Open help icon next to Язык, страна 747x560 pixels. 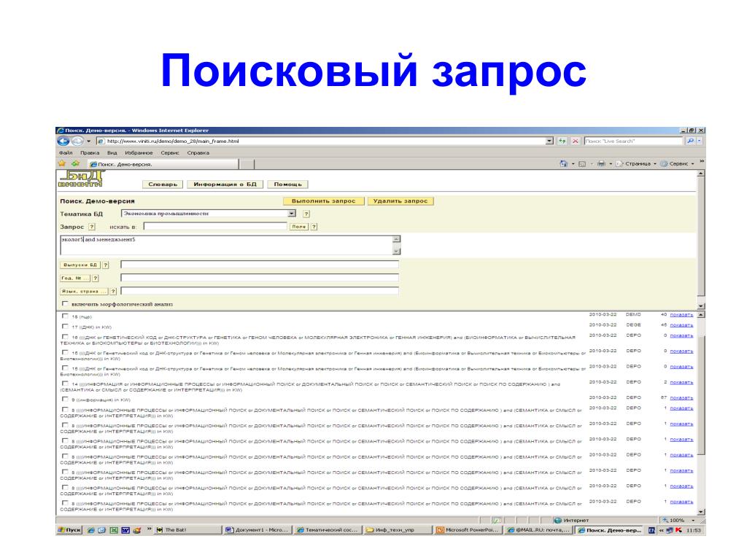tap(113, 291)
